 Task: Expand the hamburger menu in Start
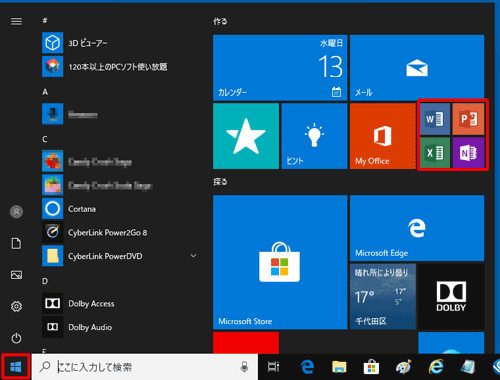(x=16, y=21)
